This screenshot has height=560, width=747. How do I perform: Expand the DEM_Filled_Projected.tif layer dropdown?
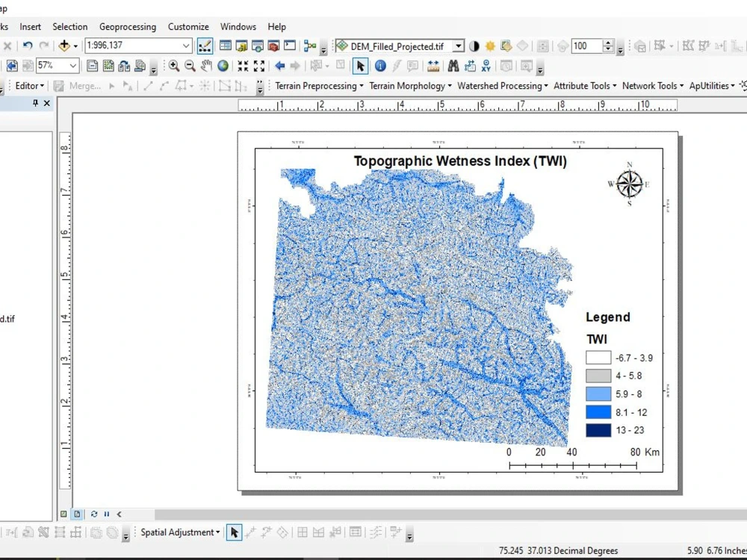(x=460, y=46)
